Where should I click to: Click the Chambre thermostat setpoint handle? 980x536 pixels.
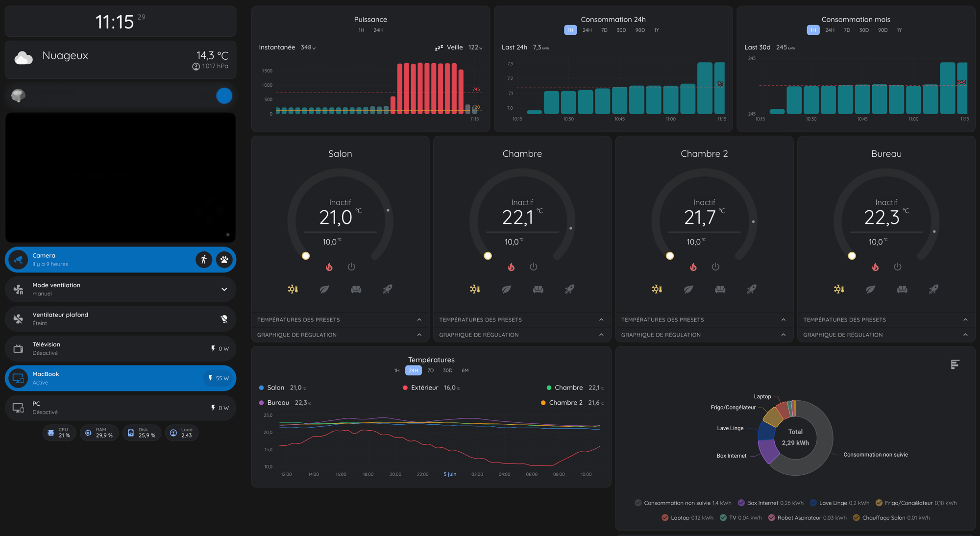point(488,256)
